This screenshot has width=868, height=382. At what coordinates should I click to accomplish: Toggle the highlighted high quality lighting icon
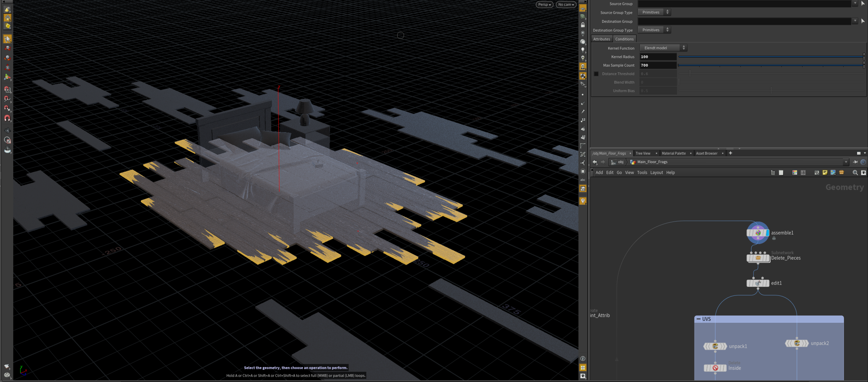coord(583,66)
